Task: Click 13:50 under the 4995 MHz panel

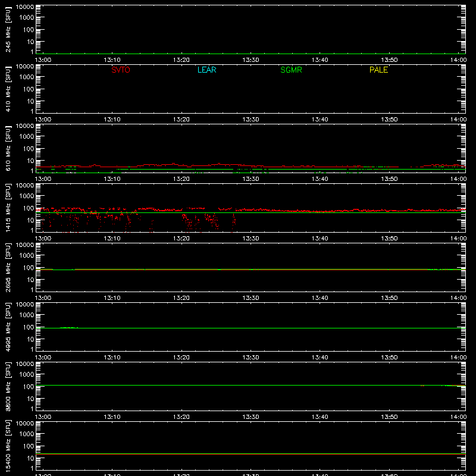Action: click(389, 358)
